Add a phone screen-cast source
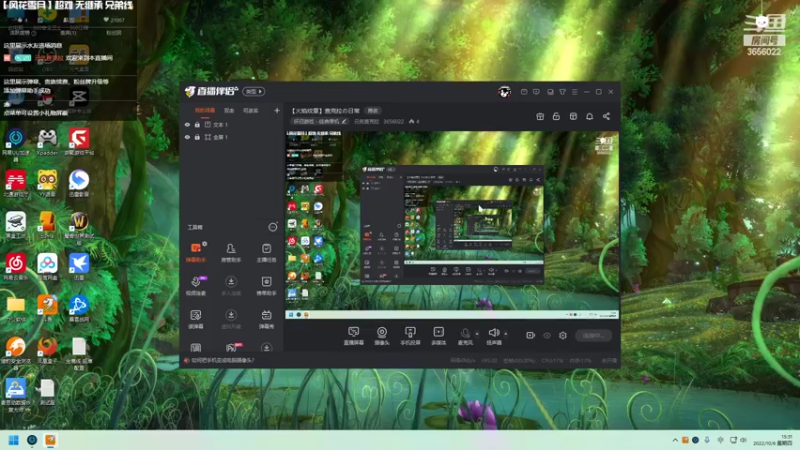The width and height of the screenshot is (800, 450). tap(410, 336)
